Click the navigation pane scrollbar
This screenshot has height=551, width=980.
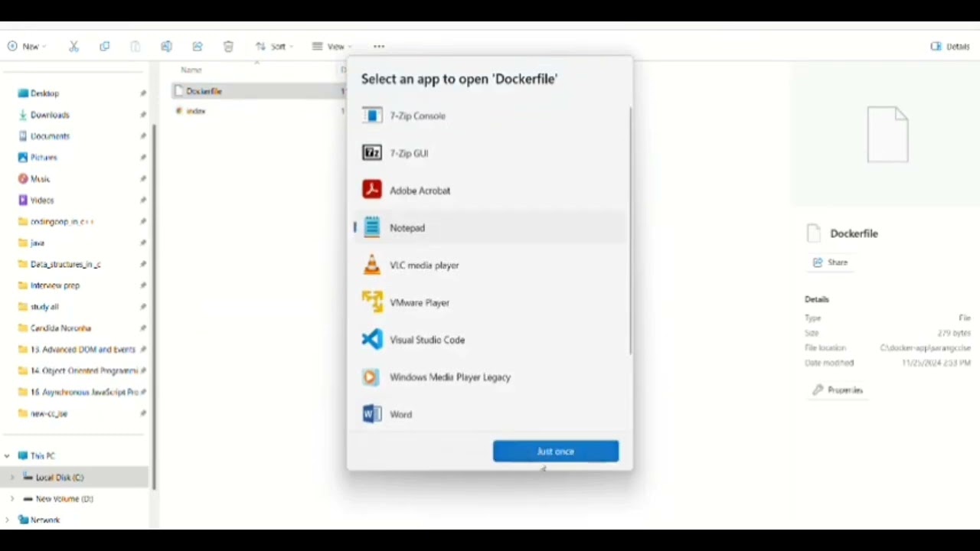[x=154, y=306]
